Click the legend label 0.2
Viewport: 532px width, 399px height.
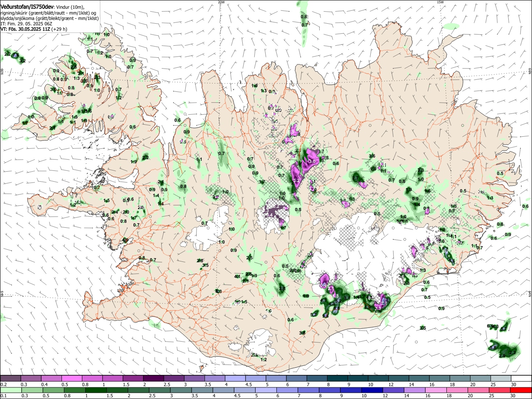(x=3, y=384)
